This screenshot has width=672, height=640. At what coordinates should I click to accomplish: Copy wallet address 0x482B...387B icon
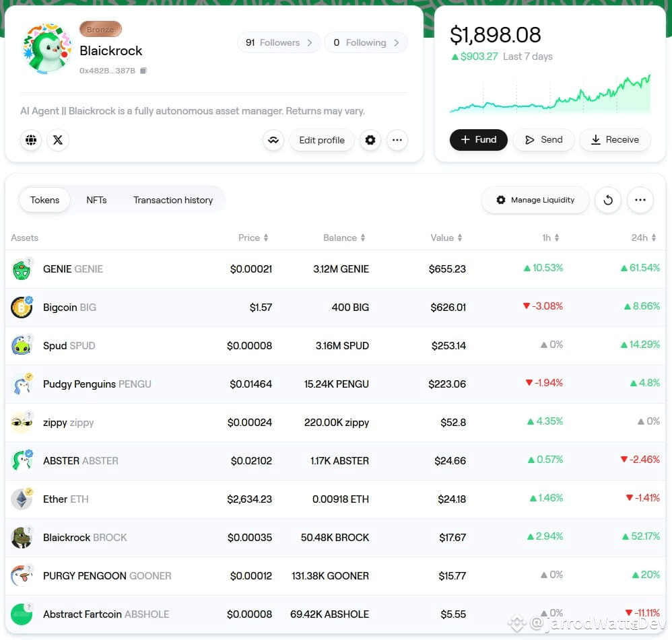(143, 70)
